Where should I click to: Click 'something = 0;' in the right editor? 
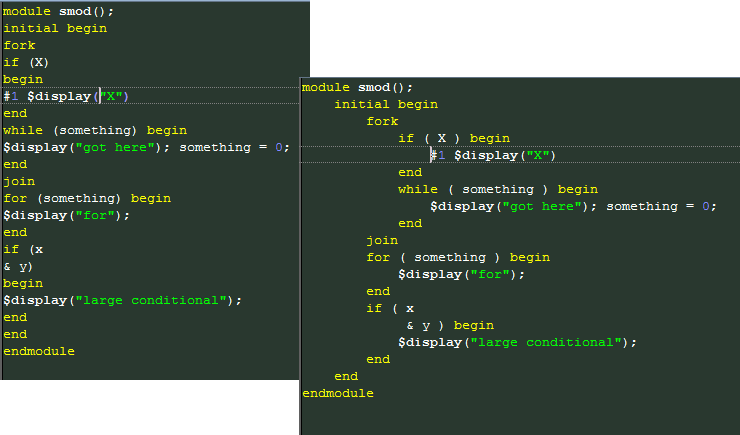click(661, 206)
